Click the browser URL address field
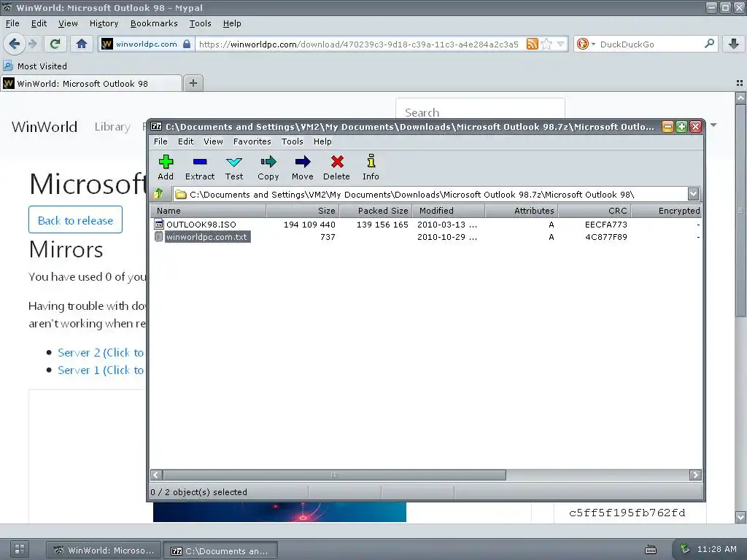This screenshot has height=560, width=747. point(359,44)
